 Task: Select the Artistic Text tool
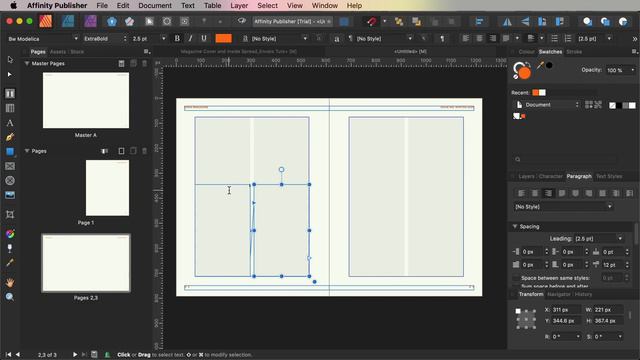coord(10,123)
